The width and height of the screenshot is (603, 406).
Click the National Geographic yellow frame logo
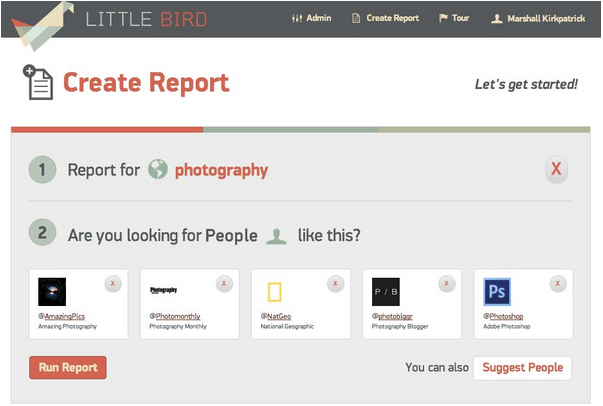coord(275,292)
